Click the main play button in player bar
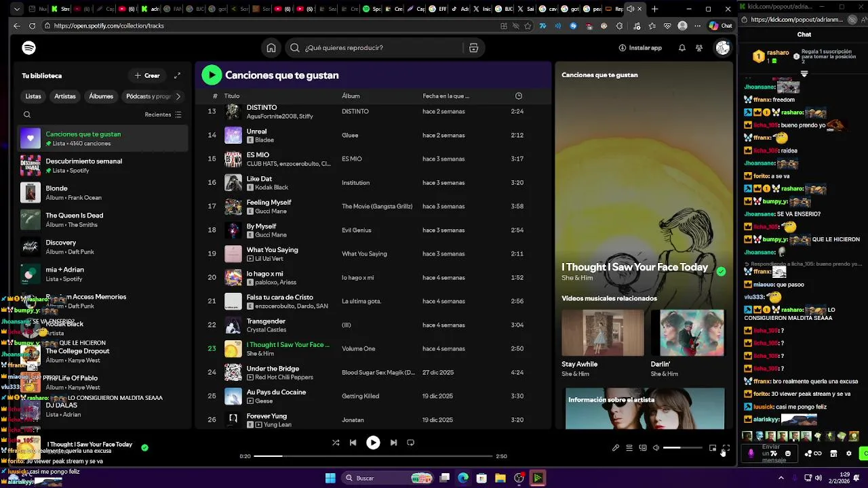 [373, 443]
